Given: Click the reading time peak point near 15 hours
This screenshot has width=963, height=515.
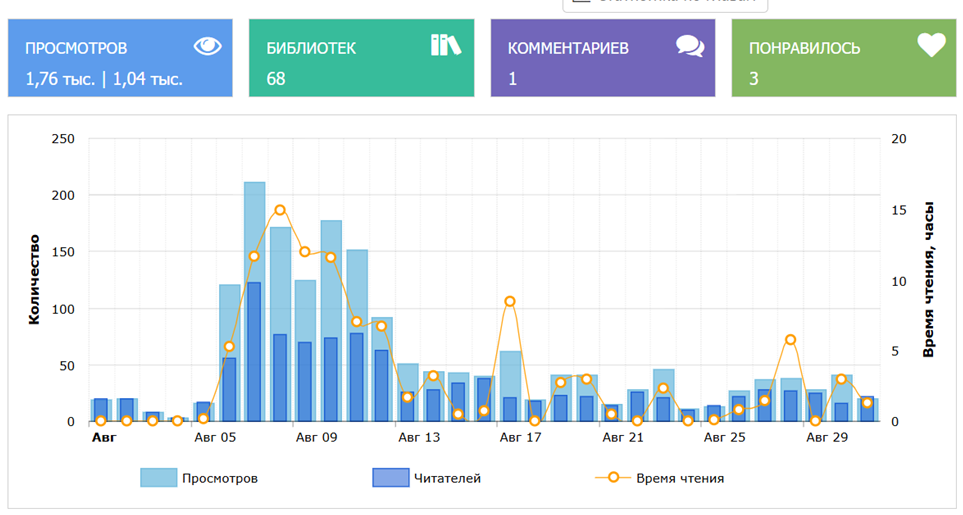Looking at the screenshot, I should point(280,210).
